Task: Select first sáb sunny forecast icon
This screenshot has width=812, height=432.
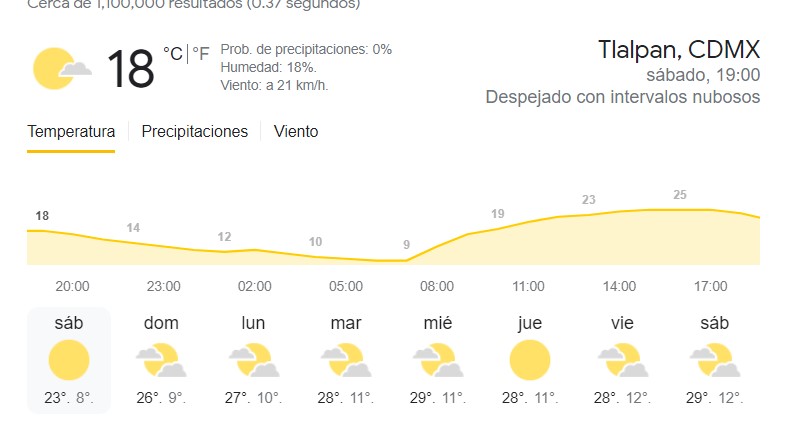Action: click(x=69, y=360)
